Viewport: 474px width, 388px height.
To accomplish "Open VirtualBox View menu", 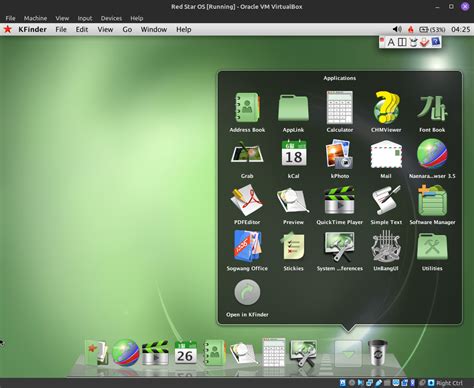I will (62, 18).
